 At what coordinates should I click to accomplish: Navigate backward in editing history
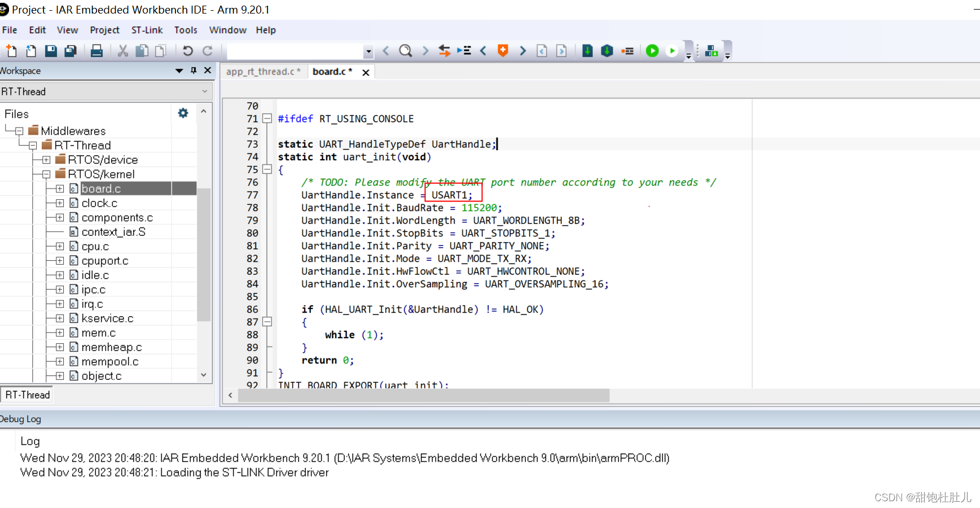(x=542, y=51)
